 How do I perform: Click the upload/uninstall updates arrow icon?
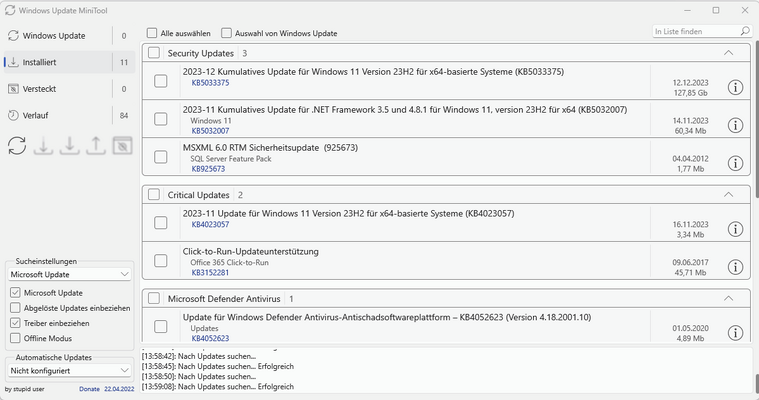point(95,146)
